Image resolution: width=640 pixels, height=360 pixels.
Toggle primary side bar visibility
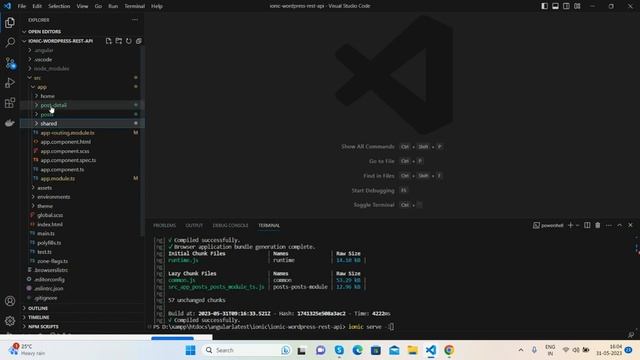tap(544, 6)
